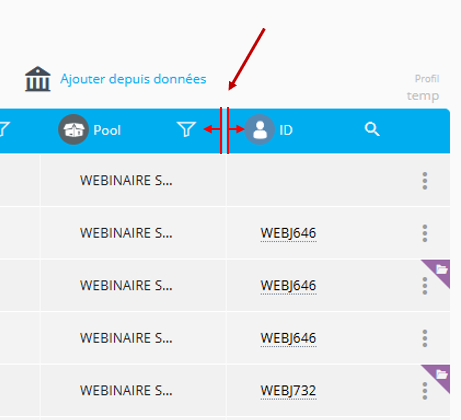Open the three-dot menu on the WEBJ732 row
This screenshot has width=461, height=420.
click(x=425, y=391)
